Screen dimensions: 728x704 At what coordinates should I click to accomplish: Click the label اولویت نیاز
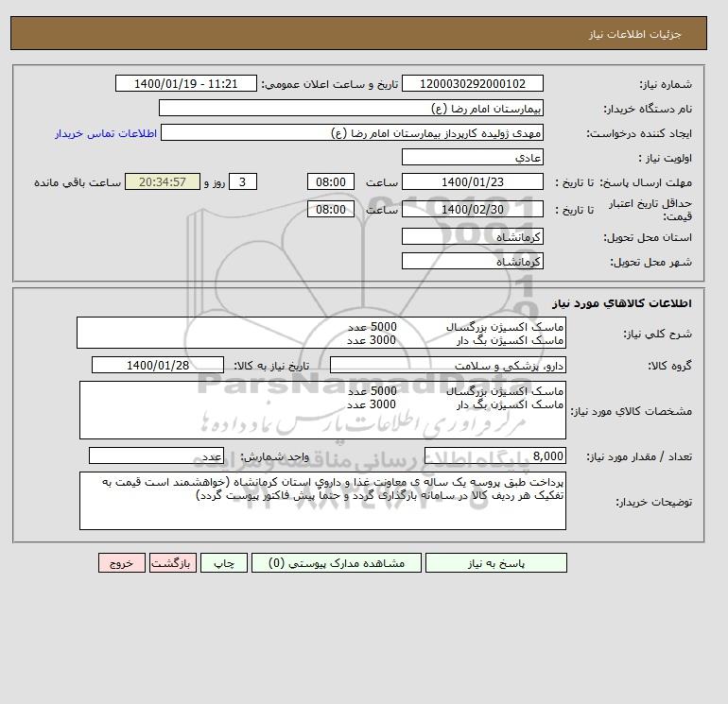(x=666, y=158)
